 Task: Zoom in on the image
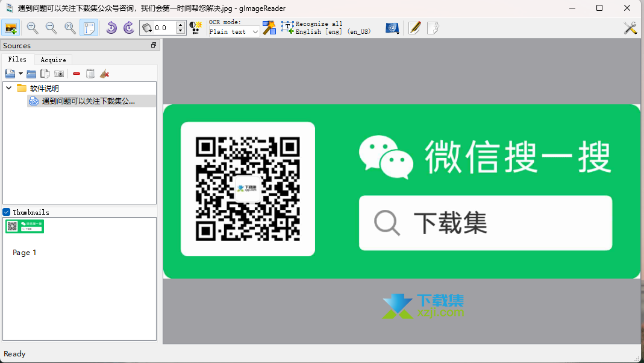[32, 28]
